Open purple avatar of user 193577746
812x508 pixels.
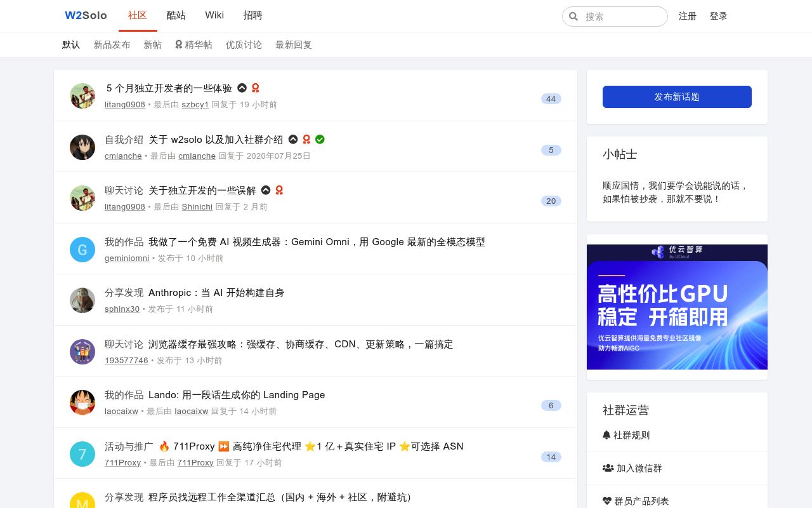(x=82, y=352)
